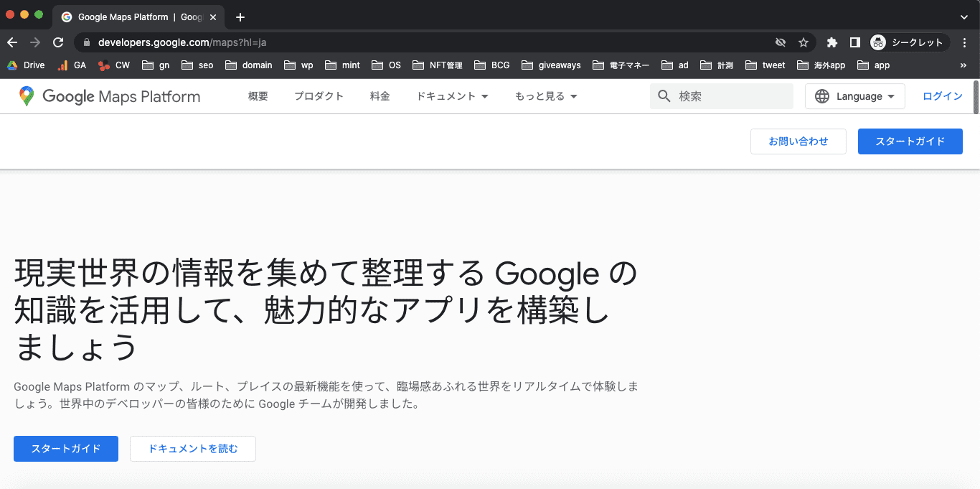Open a new tab with plus icon

[x=240, y=17]
